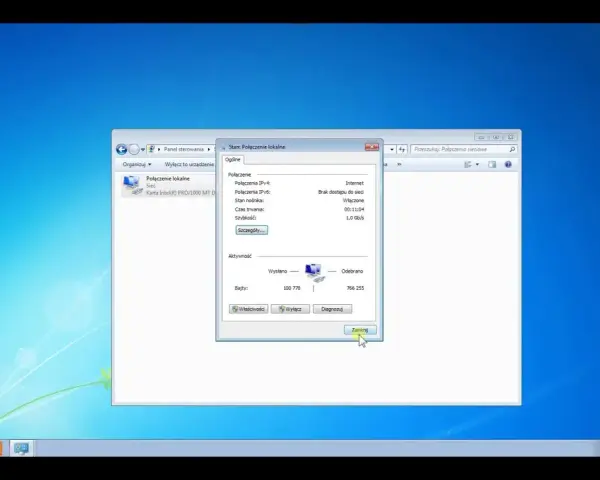The width and height of the screenshot is (600, 480).
Task: Click the received bytes value 766 255
Action: click(x=355, y=288)
